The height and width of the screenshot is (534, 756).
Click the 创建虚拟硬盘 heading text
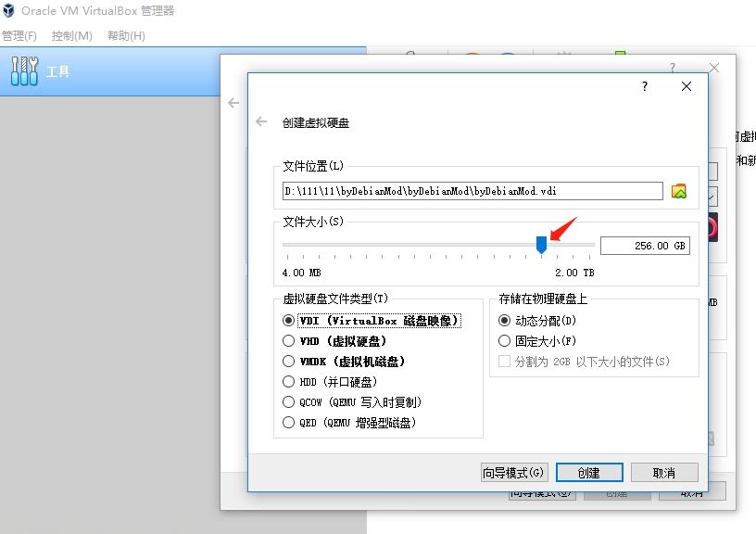316,123
